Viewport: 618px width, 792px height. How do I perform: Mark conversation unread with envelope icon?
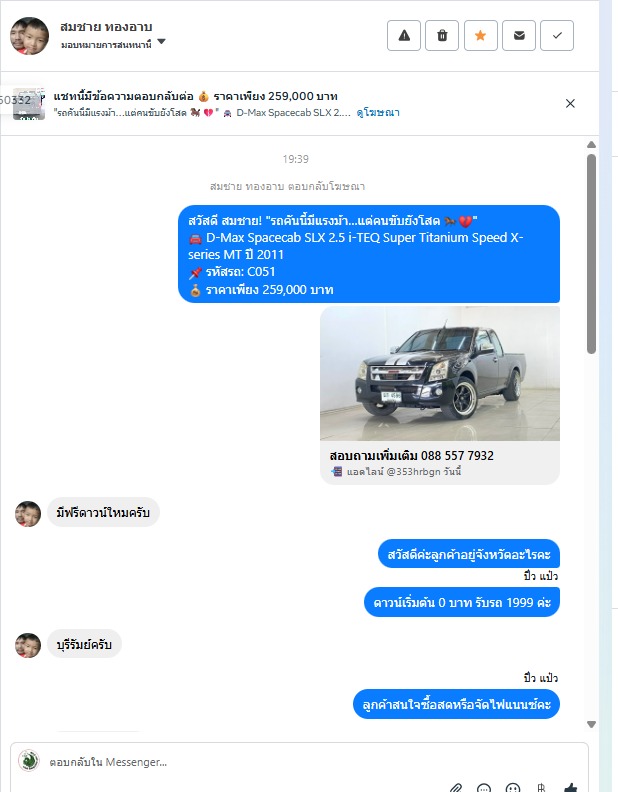pos(519,35)
